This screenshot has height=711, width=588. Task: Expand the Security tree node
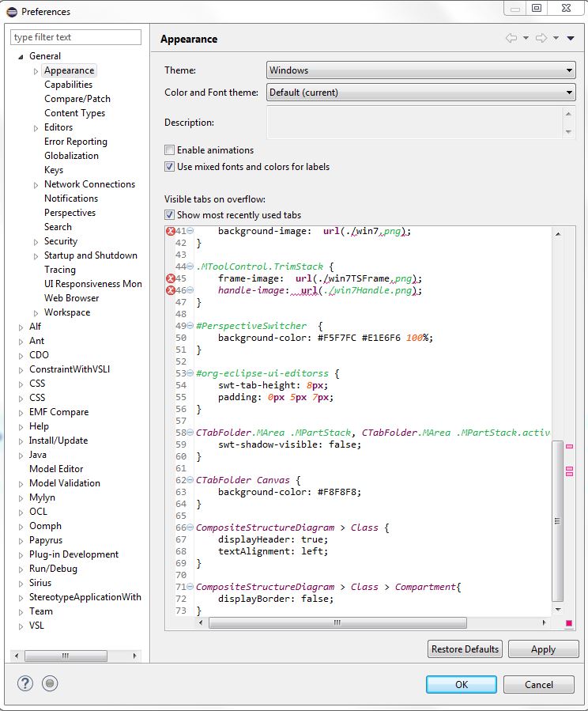(x=36, y=242)
